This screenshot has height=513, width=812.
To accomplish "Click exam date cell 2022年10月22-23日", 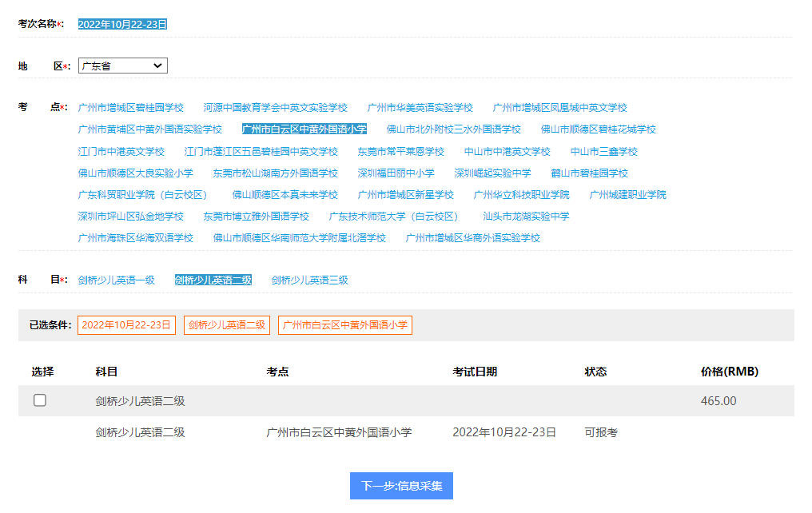I will (504, 432).
